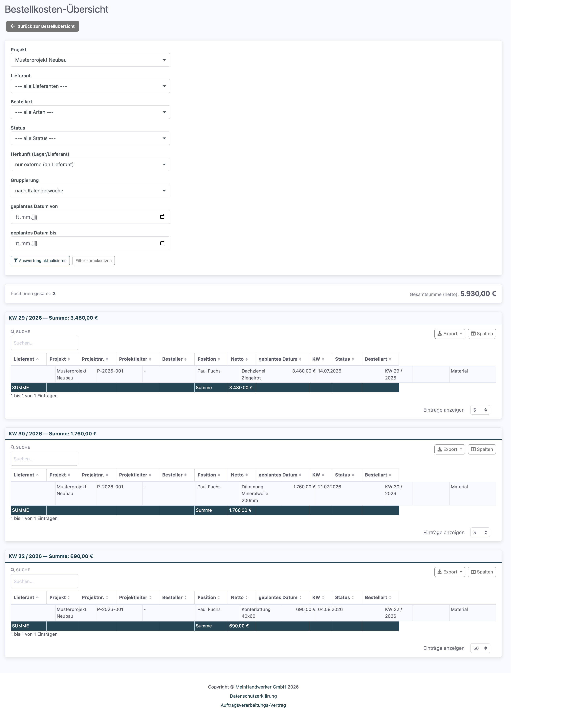Click the Gesamtsumme value 5.930,00 €
The height and width of the screenshot is (728, 570).
pos(478,294)
